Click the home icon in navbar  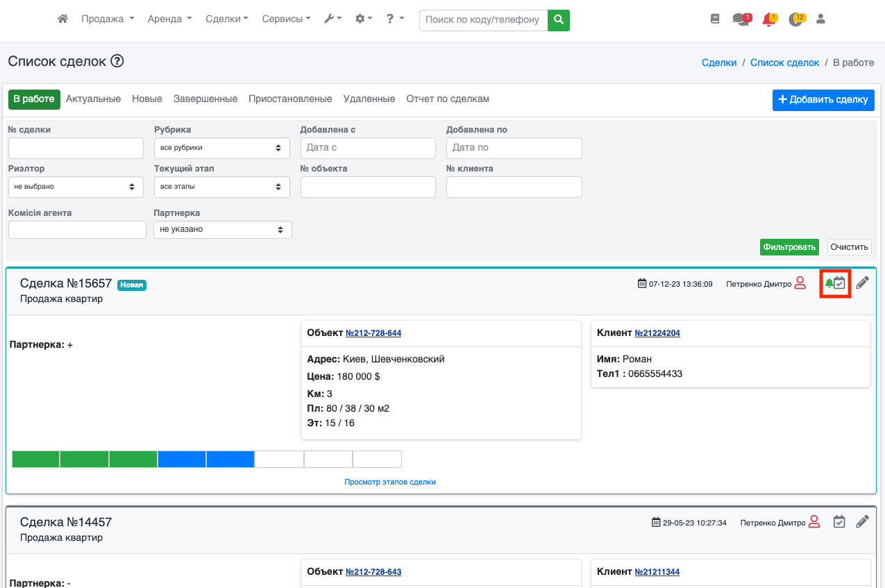tap(62, 19)
